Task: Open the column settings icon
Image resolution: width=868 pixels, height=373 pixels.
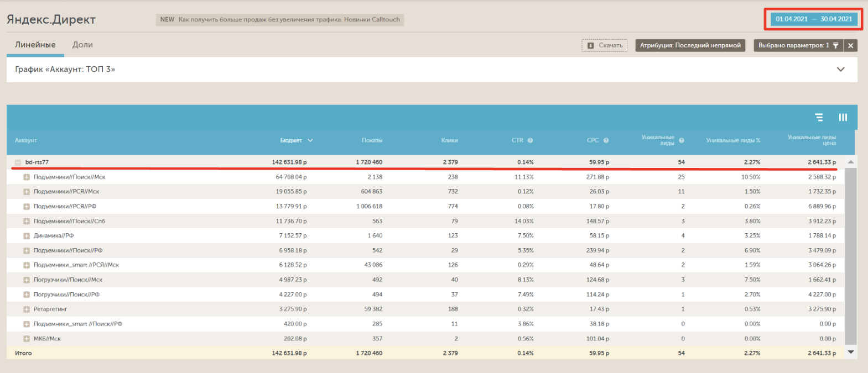Action: tap(843, 117)
